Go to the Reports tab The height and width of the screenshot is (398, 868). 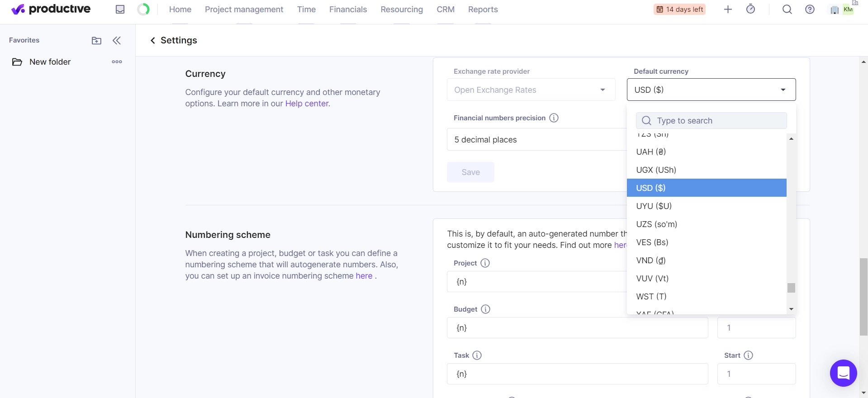(x=483, y=9)
